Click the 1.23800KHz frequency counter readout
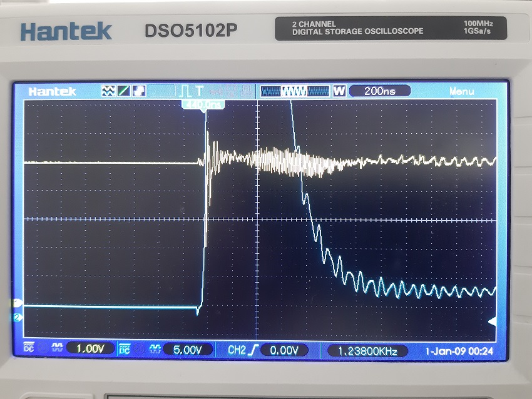The image size is (532, 399). click(367, 351)
